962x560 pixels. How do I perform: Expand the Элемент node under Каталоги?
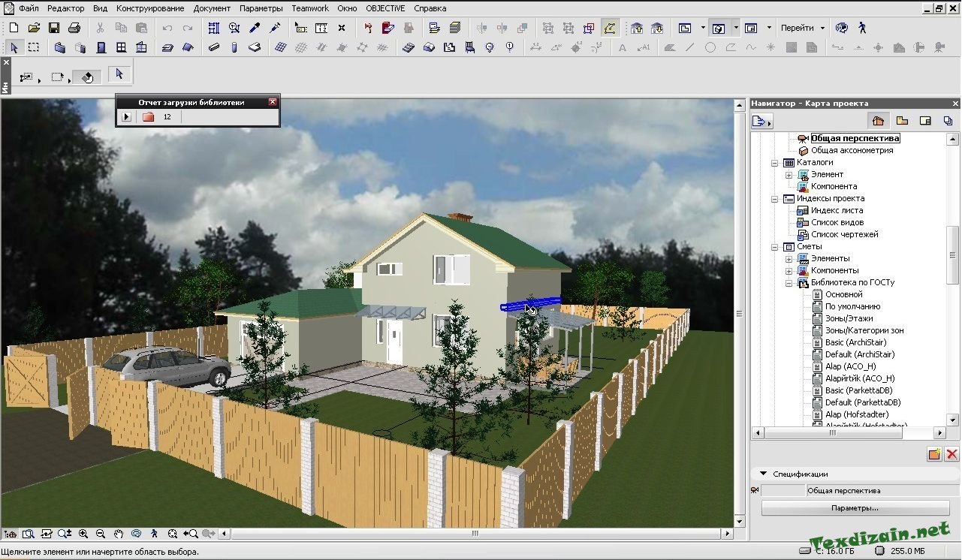pos(789,174)
